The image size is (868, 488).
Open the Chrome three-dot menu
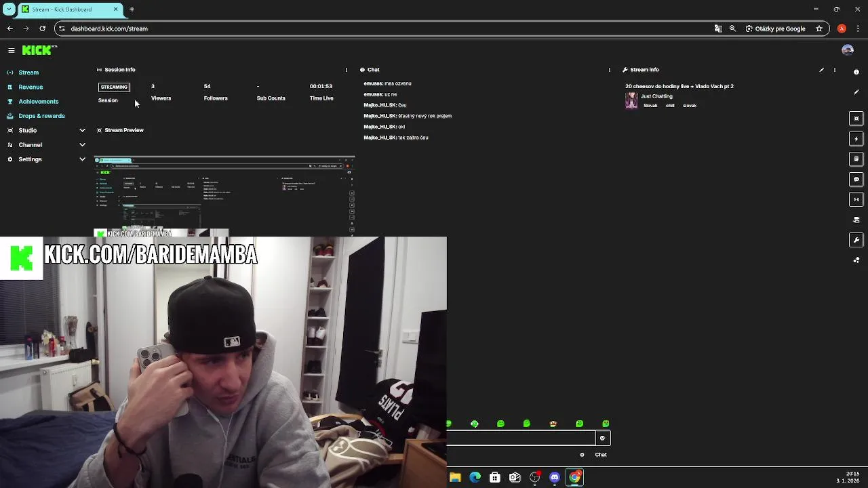point(858,28)
